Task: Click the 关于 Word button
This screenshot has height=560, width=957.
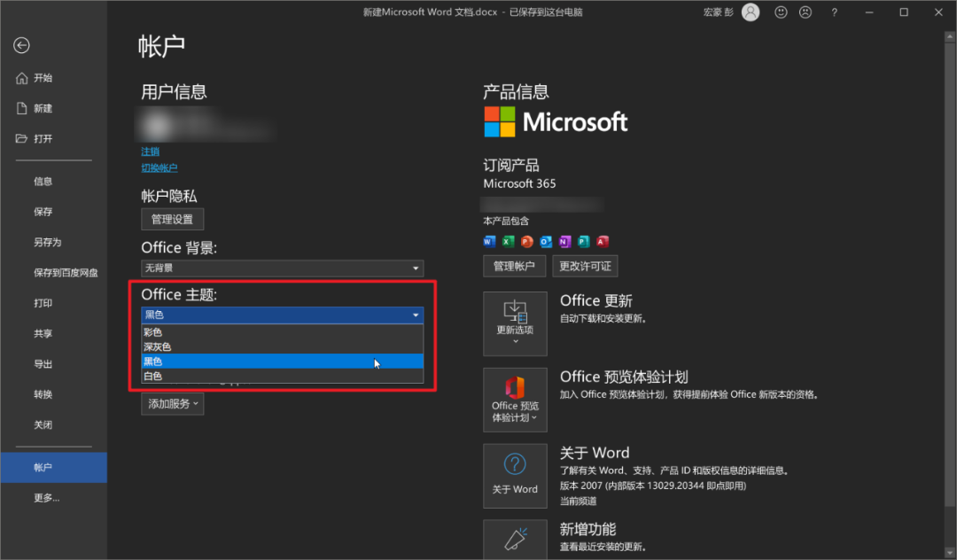Action: tap(515, 476)
